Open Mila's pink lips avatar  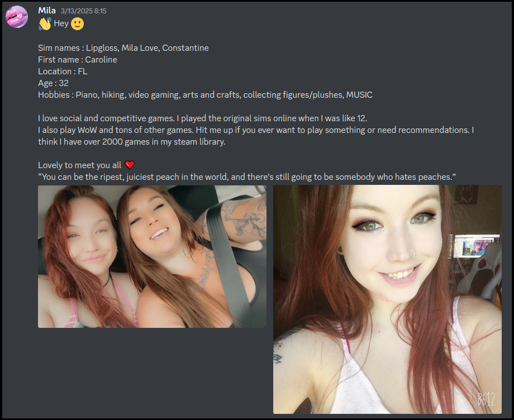(17, 17)
